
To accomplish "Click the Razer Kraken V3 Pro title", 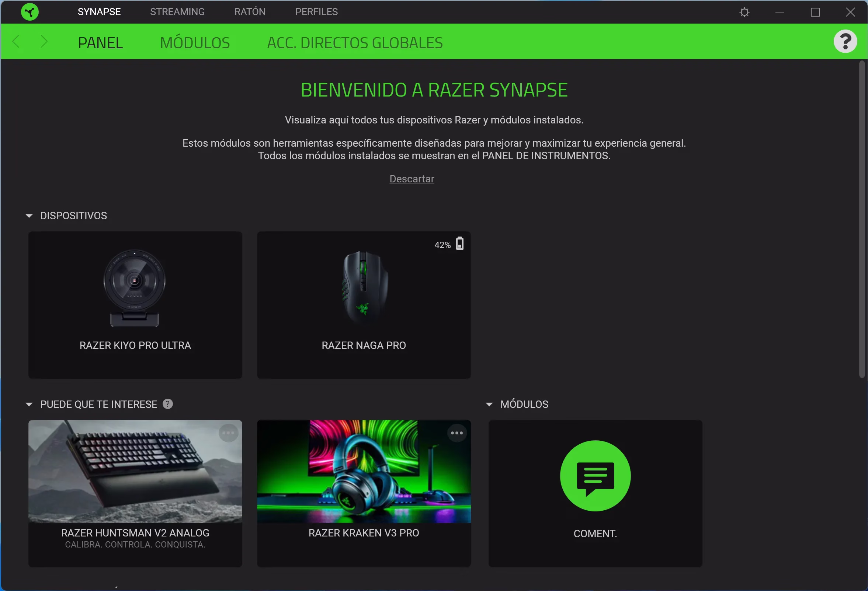I will coord(364,533).
